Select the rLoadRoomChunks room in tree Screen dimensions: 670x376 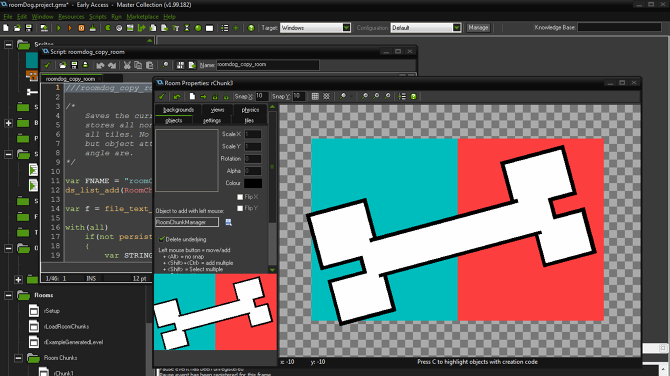[x=66, y=326]
